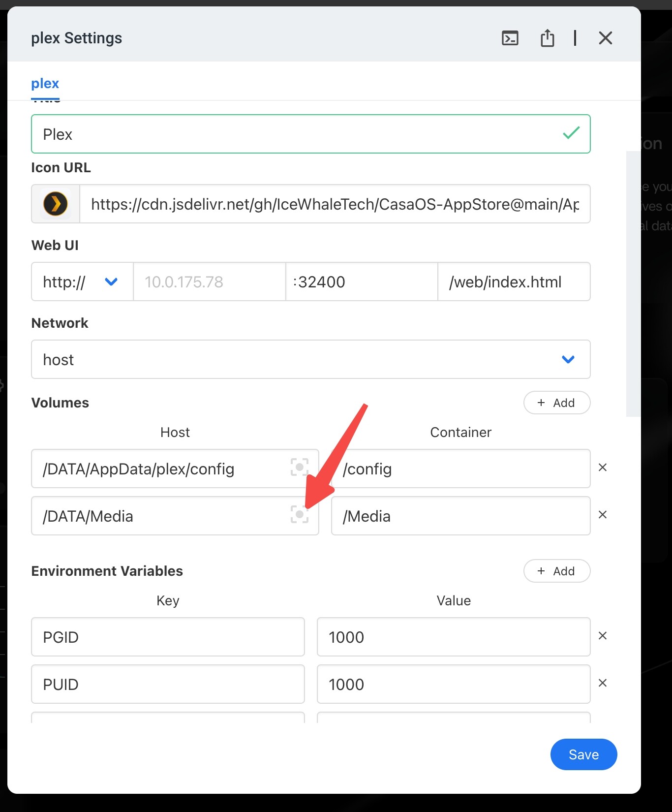Click the Icon URL text field
672x812 pixels.
click(335, 204)
